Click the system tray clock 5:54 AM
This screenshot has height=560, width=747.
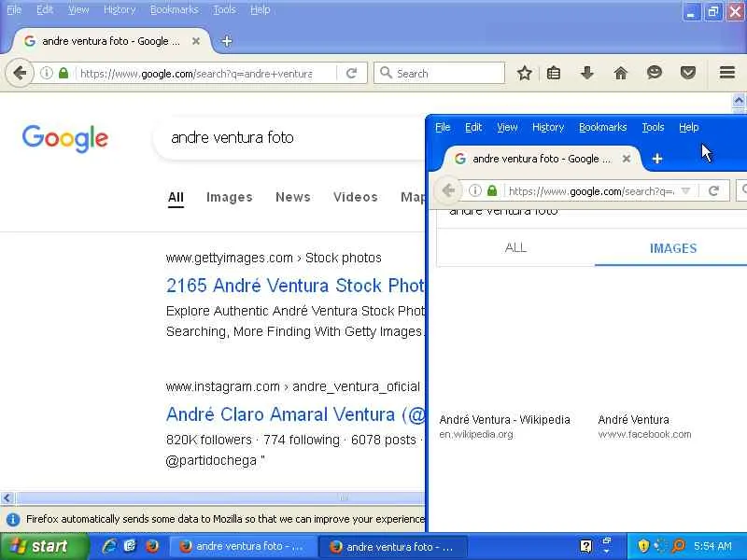click(712, 546)
